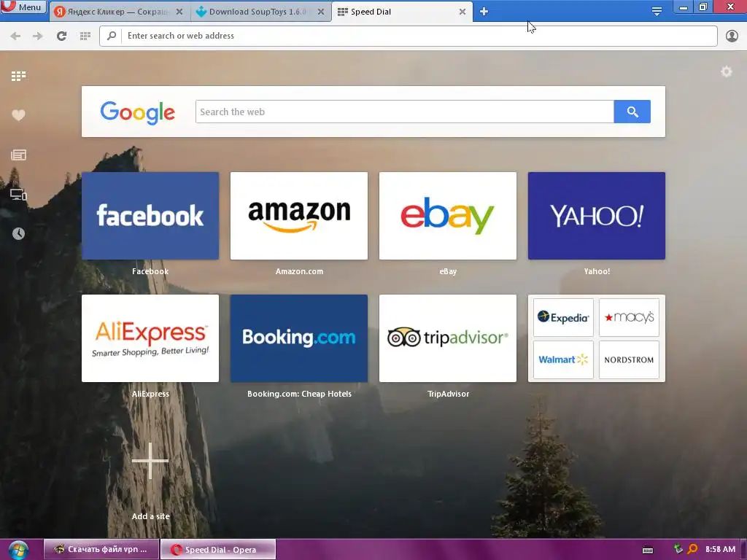Close the Speed Dial tab

(462, 12)
